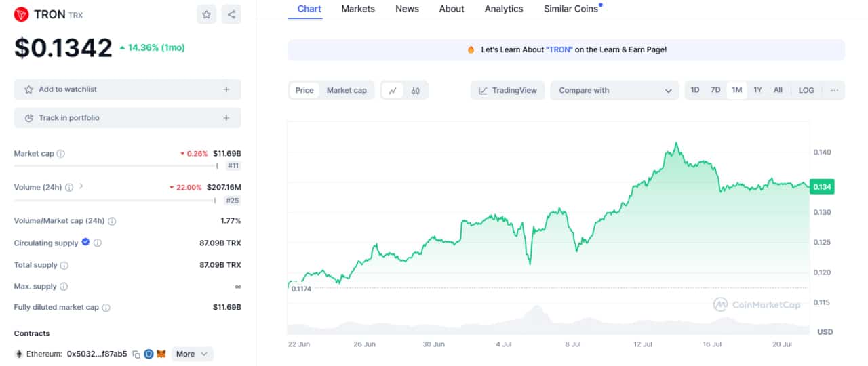868x366 pixels.
Task: Set chart range to 1M
Action: click(736, 90)
